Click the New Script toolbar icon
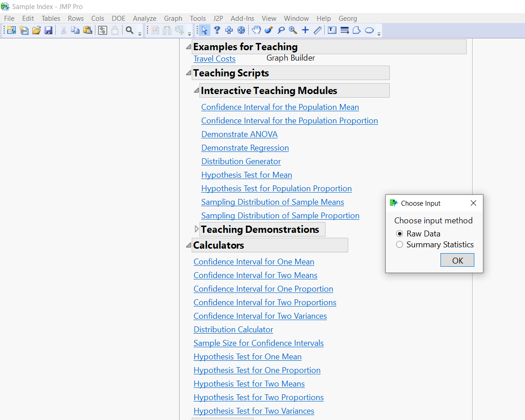 coord(24,30)
